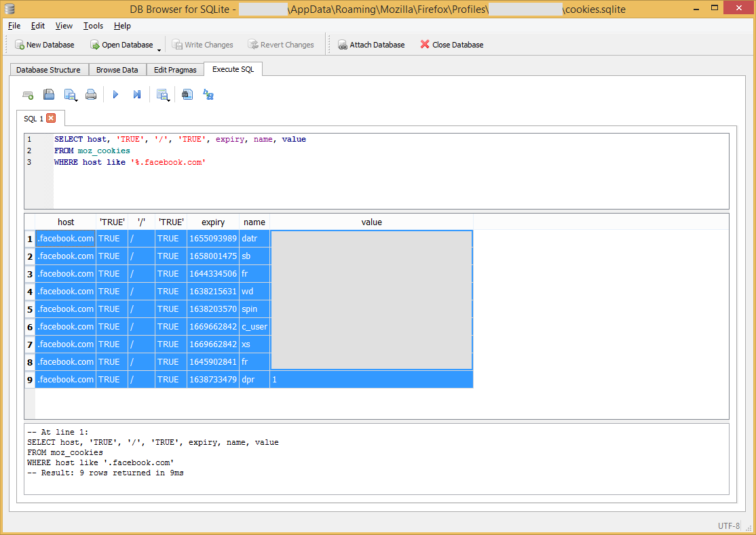The width and height of the screenshot is (756, 535).
Task: Select result row number 9 header
Action: [30, 380]
